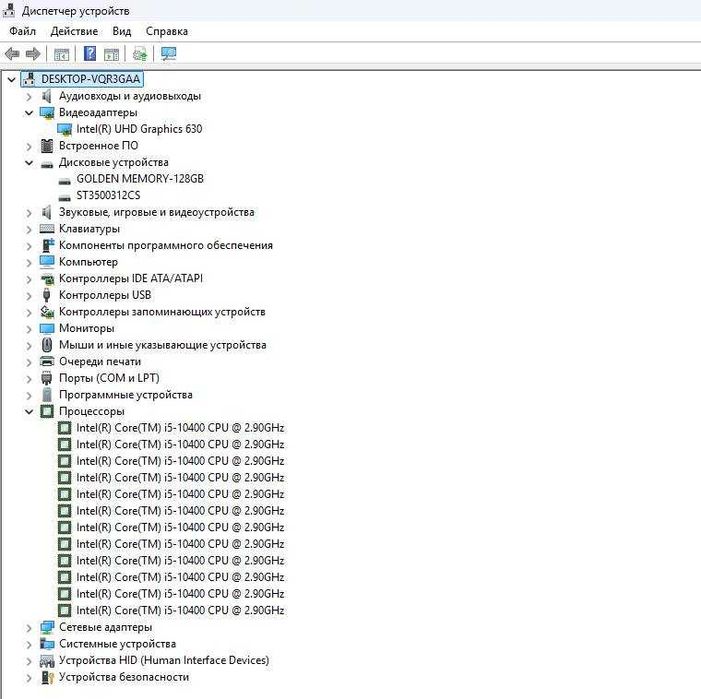Click the drive icon beside ST3500312CS
Viewport: 701px width, 699px height.
tap(65, 197)
